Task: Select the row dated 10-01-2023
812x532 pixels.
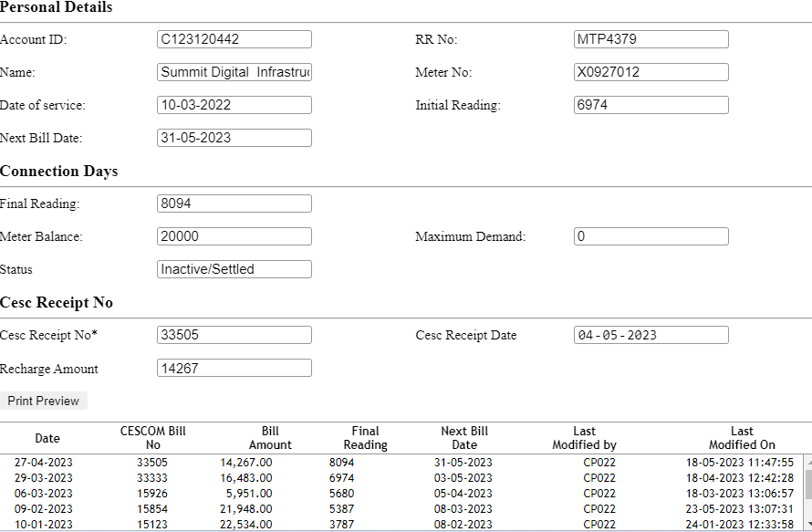Action: [401, 524]
